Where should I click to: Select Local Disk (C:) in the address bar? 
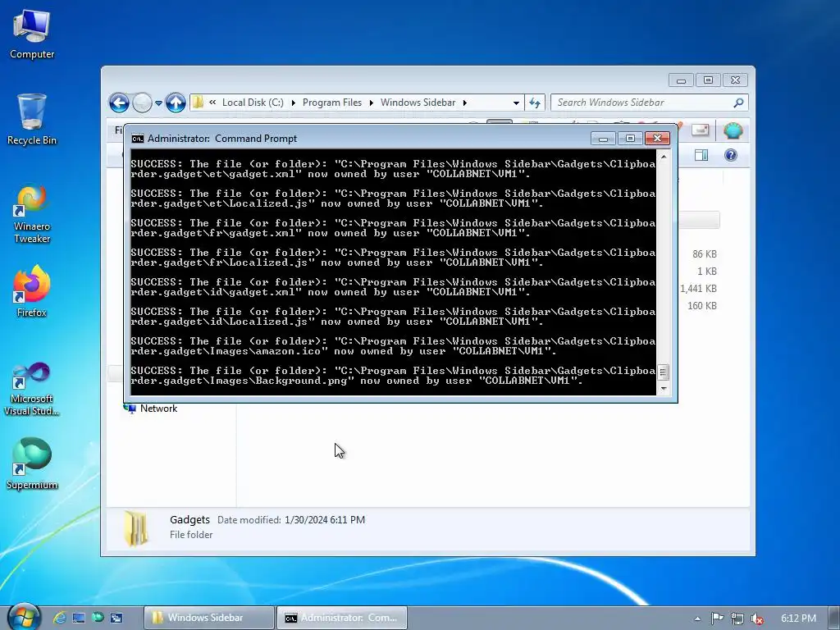click(253, 103)
